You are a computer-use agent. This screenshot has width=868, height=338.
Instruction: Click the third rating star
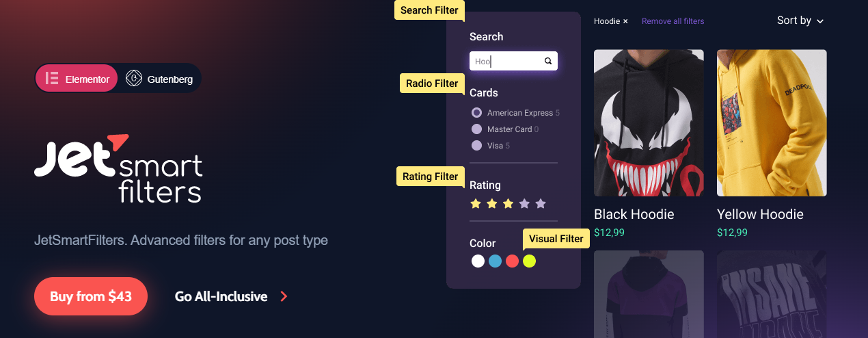click(x=508, y=204)
